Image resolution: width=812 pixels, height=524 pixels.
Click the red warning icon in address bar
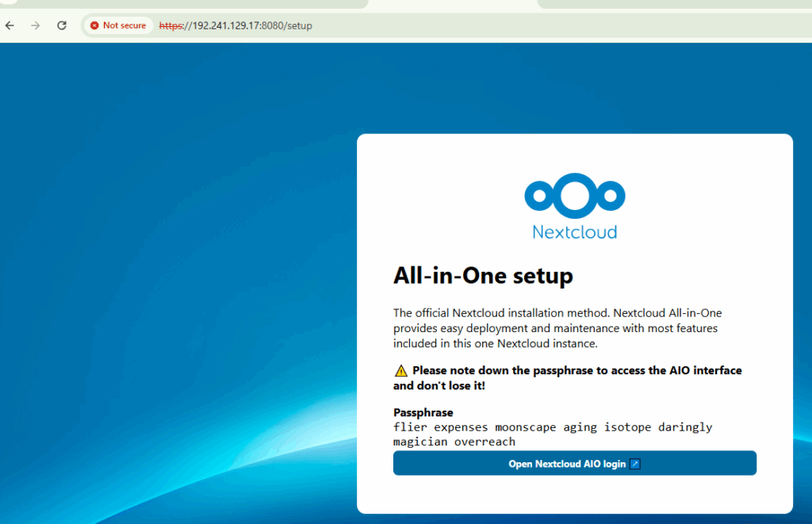(94, 25)
